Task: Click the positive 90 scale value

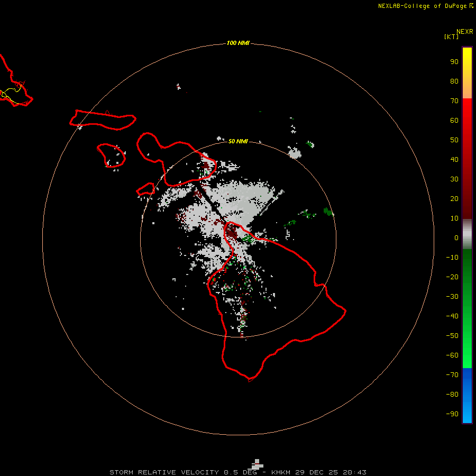Action: coord(454,62)
